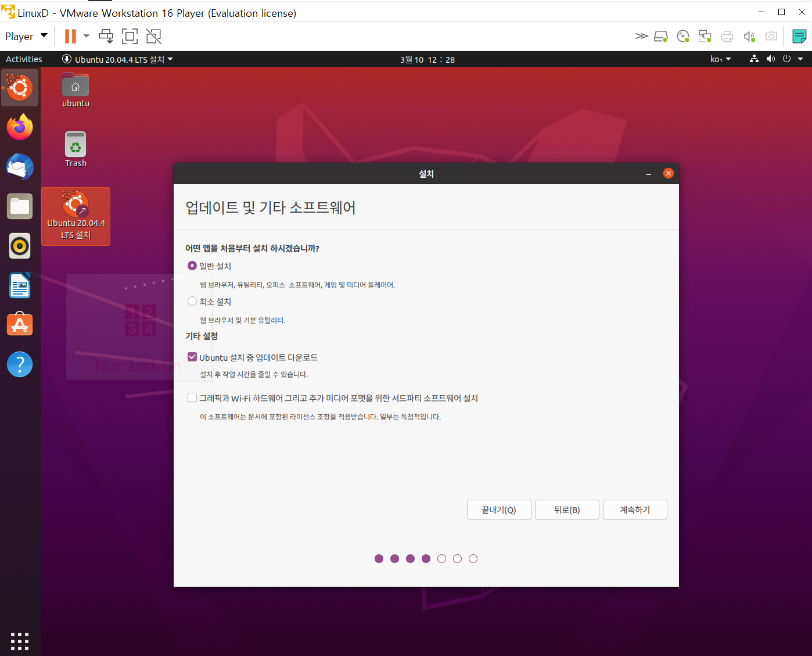Viewport: 812px width, 656px height.
Task: Enter VMware full screen mode icon
Action: click(130, 37)
